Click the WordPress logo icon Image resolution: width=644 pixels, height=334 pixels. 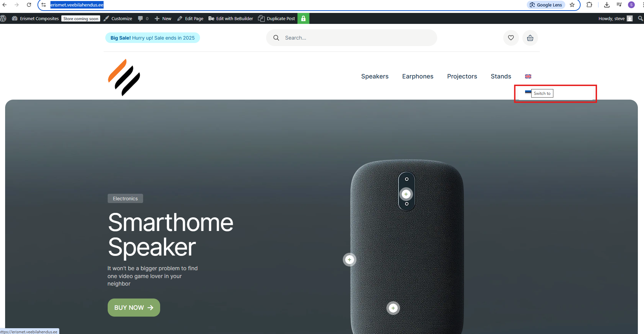[x=3, y=18]
